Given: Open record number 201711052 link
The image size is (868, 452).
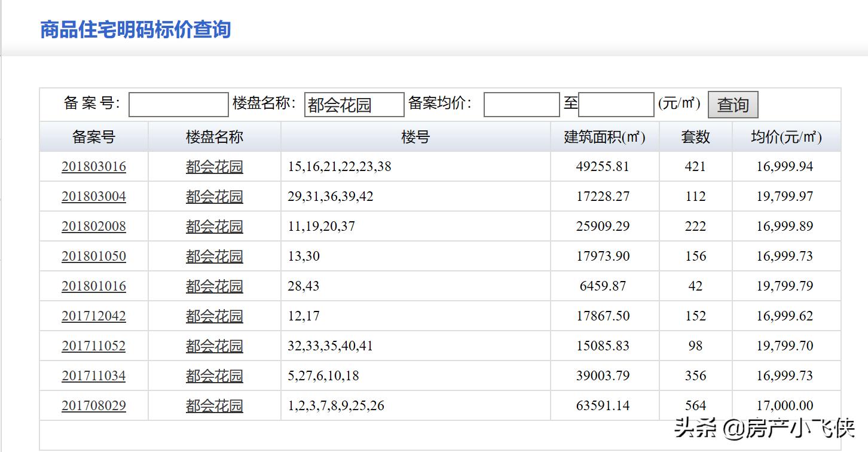Looking at the screenshot, I should (x=94, y=346).
